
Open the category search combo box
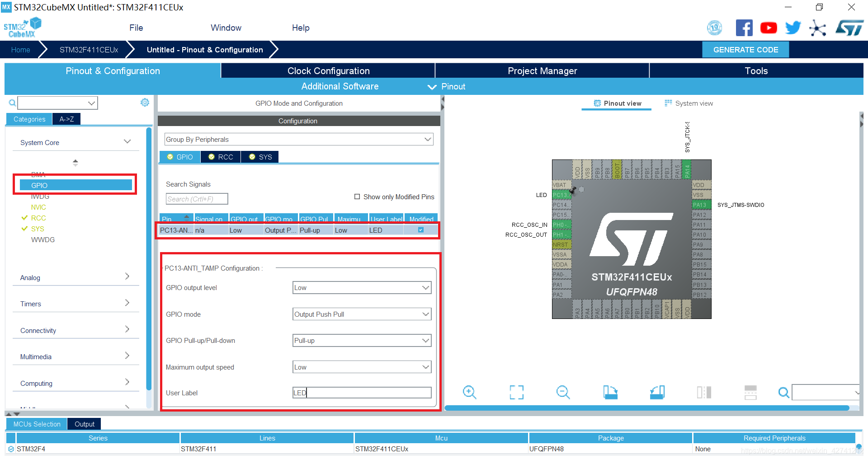point(57,103)
